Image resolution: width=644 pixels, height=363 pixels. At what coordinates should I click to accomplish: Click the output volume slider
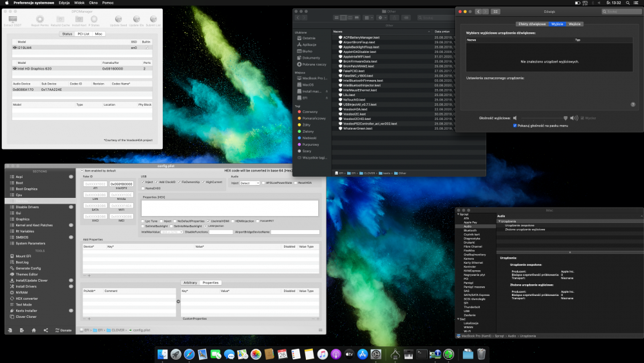[542, 118]
